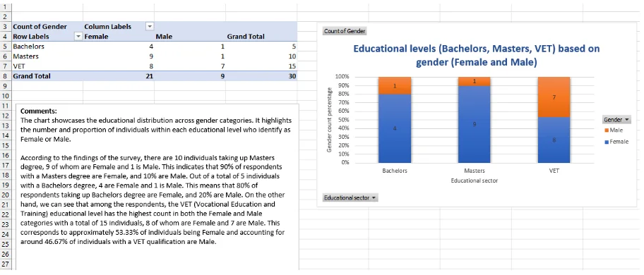Screen dimensions: 644x275
Task: Click the VET category axis label
Action: 554,171
